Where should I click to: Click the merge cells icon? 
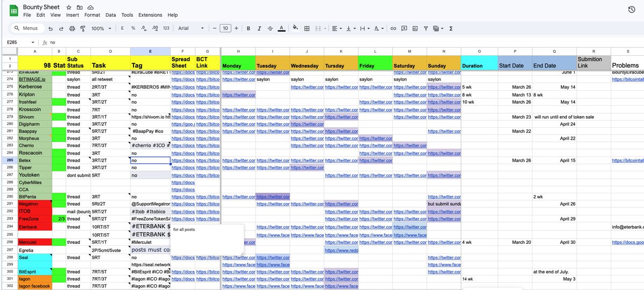coord(318,28)
